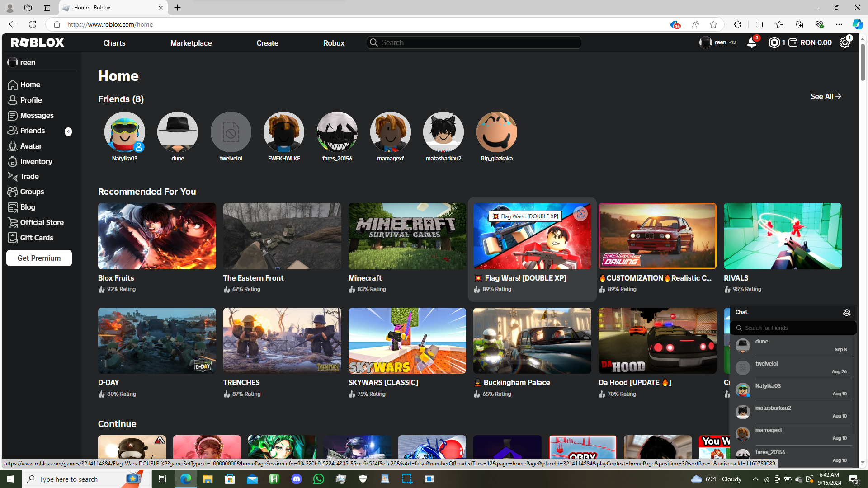Open File Explorer from the taskbar
This screenshot has width=868, height=488.
208,479
